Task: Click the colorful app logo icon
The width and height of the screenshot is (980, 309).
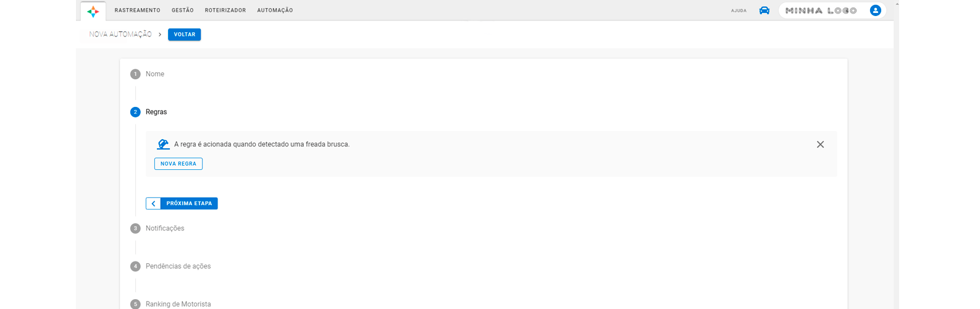Action: tap(93, 11)
